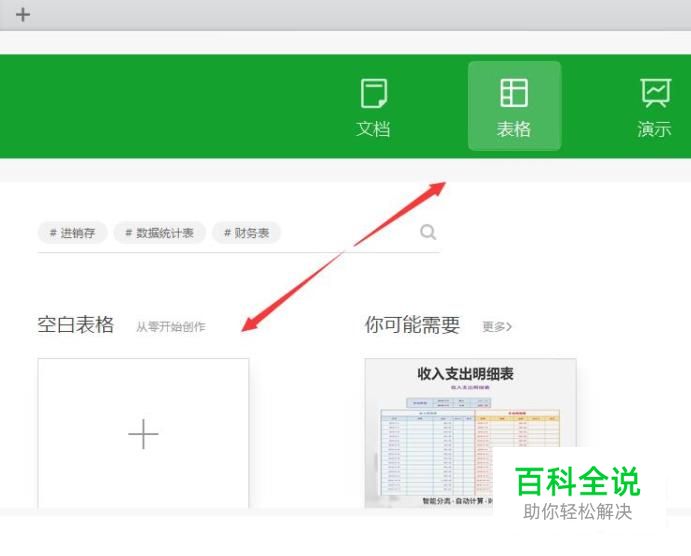Choose the #进销存 search tag
The width and height of the screenshot is (691, 556).
(x=72, y=233)
